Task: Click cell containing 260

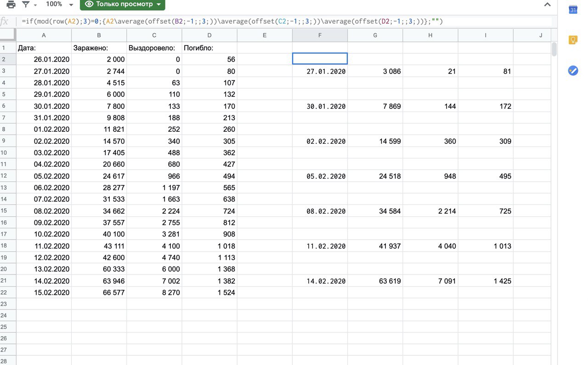Action: tap(209, 129)
